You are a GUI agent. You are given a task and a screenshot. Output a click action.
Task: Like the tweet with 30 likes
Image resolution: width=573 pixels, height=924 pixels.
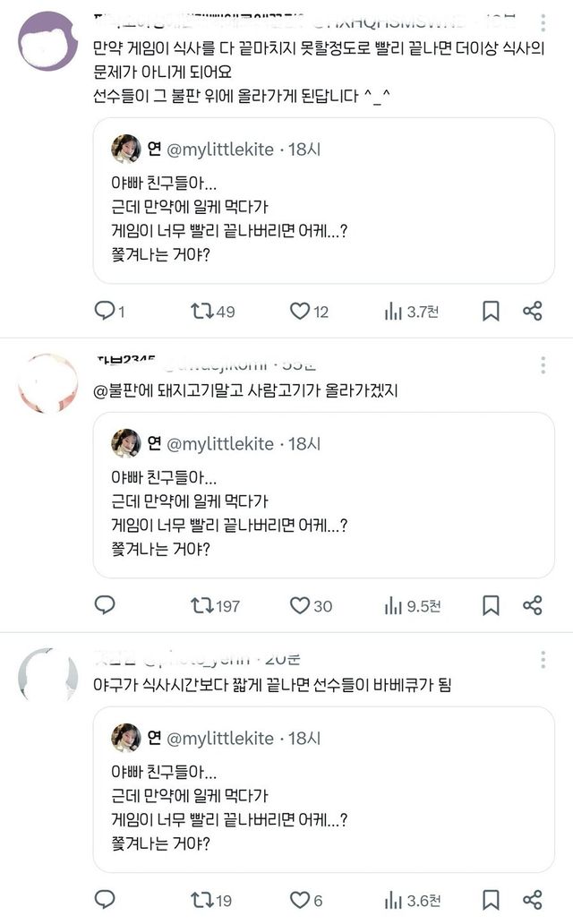(299, 605)
